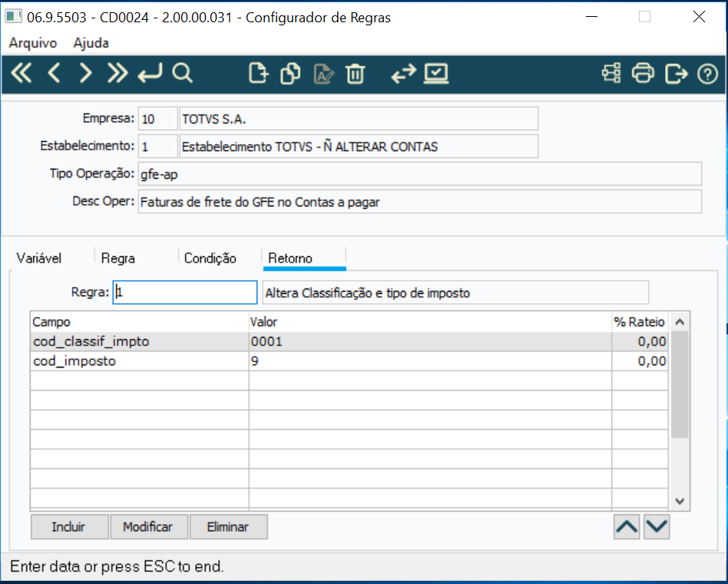Click the go-to record return arrow icon
This screenshot has width=728, height=584.
(x=150, y=74)
